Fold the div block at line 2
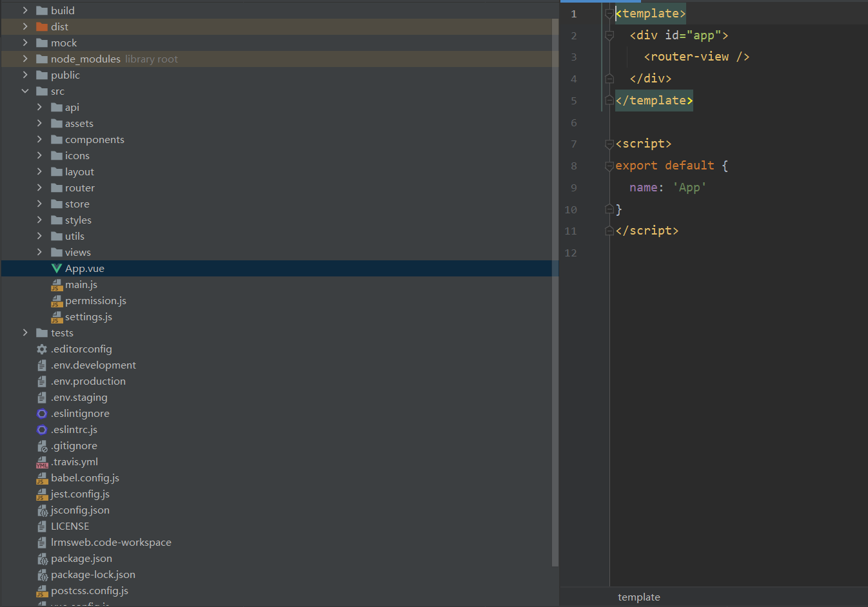 coord(609,35)
